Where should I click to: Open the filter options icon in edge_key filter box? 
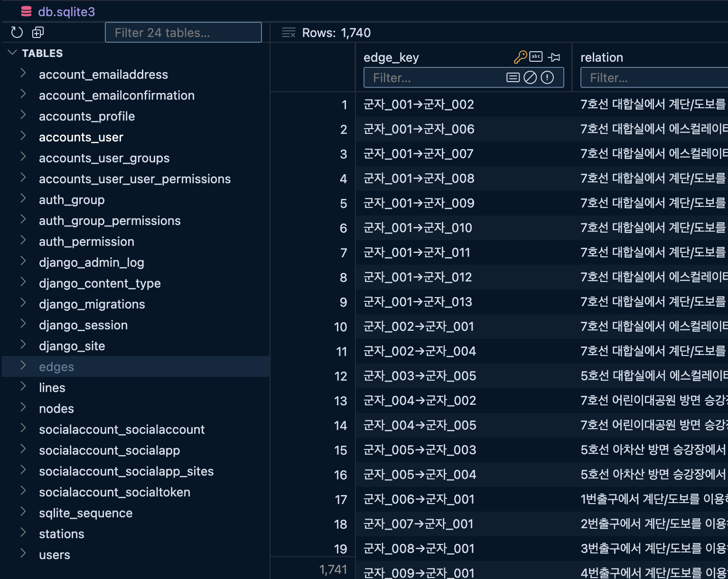[513, 77]
